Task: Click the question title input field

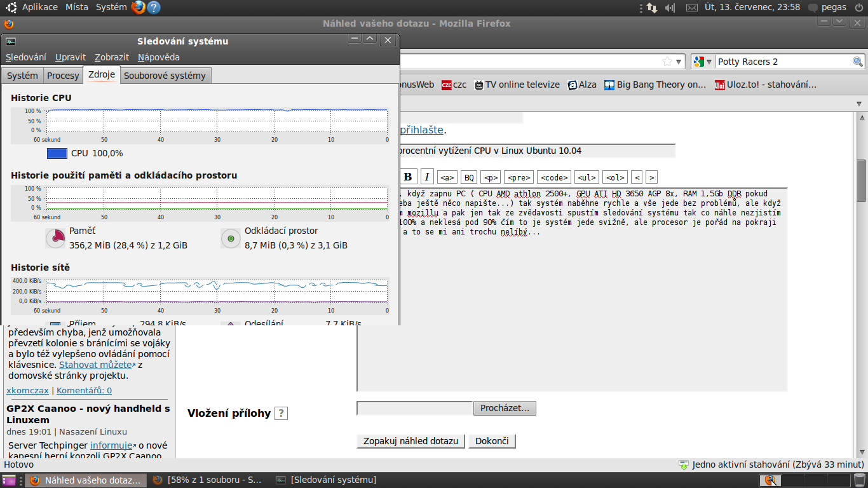Action: pos(537,151)
